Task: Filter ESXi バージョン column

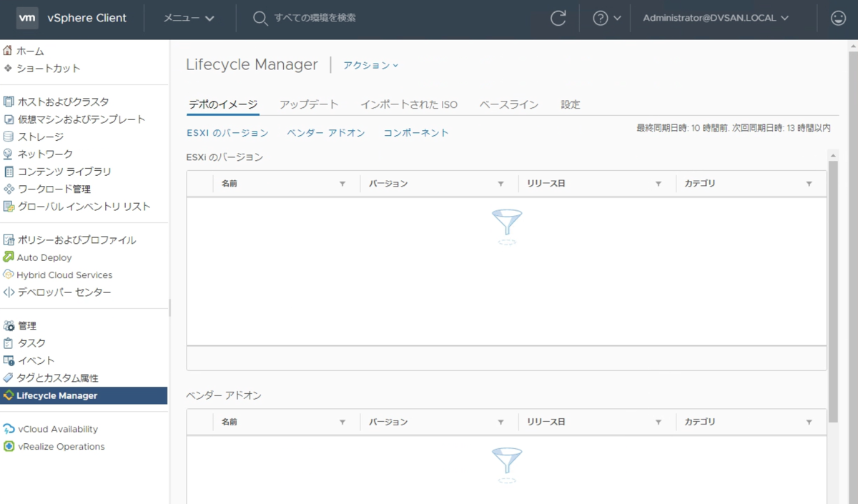Action: coord(500,184)
